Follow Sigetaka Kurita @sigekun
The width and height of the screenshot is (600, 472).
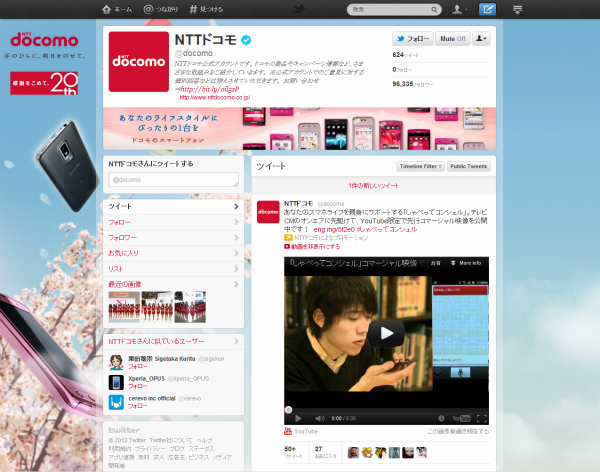coord(137,367)
